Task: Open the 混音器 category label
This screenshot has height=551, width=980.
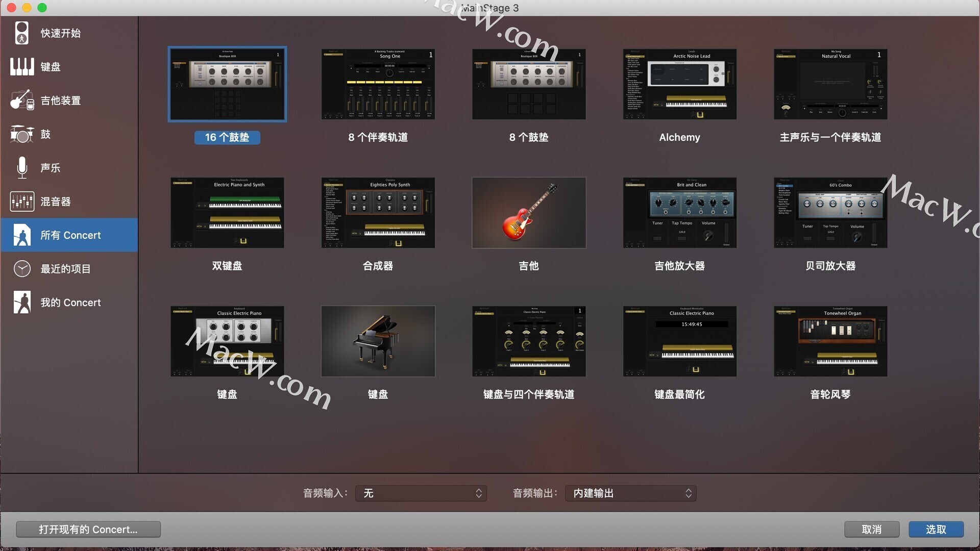Action: pyautogui.click(x=55, y=202)
